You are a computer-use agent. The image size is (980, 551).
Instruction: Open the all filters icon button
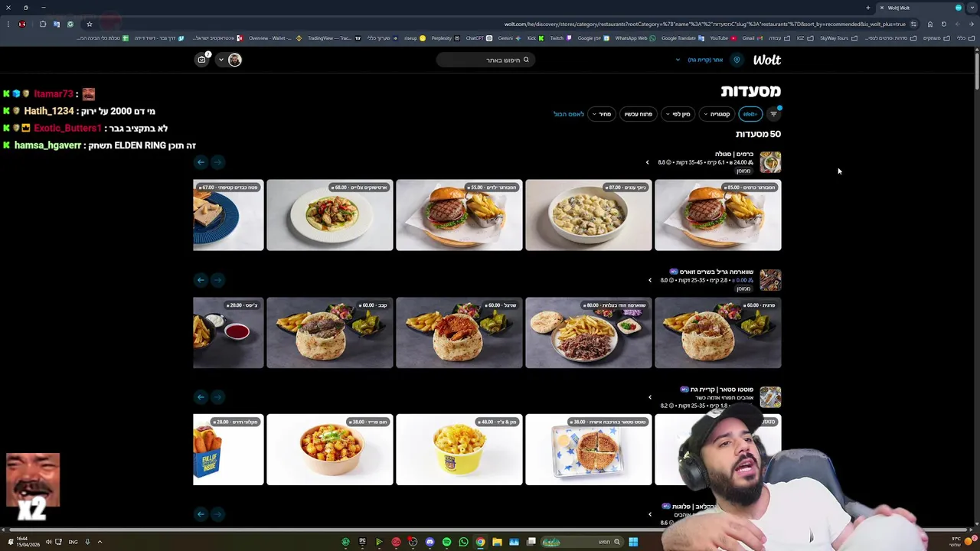click(773, 114)
